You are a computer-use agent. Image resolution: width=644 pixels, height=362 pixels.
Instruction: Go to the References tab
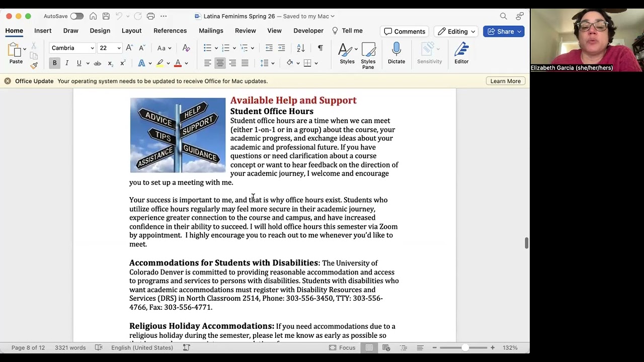[x=170, y=31]
